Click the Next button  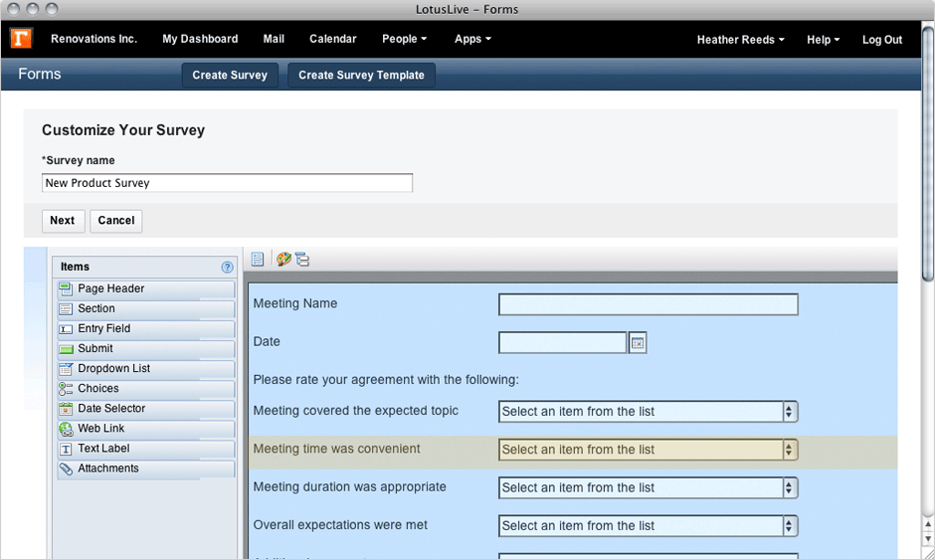(x=63, y=221)
